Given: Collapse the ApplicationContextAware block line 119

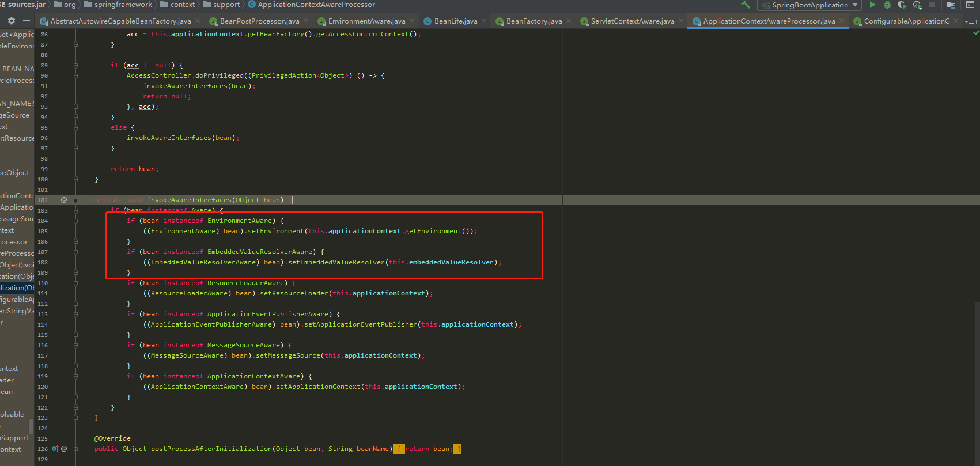Looking at the screenshot, I should point(75,376).
